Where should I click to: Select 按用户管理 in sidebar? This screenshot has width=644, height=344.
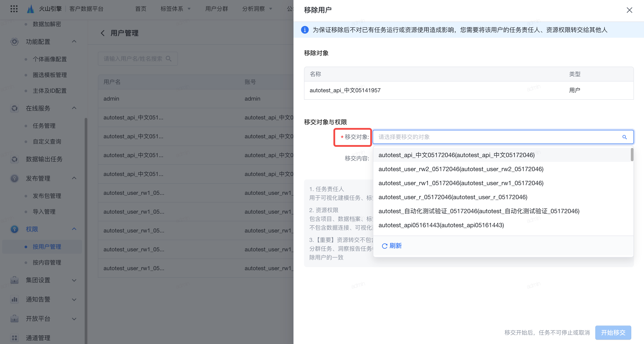click(42, 247)
